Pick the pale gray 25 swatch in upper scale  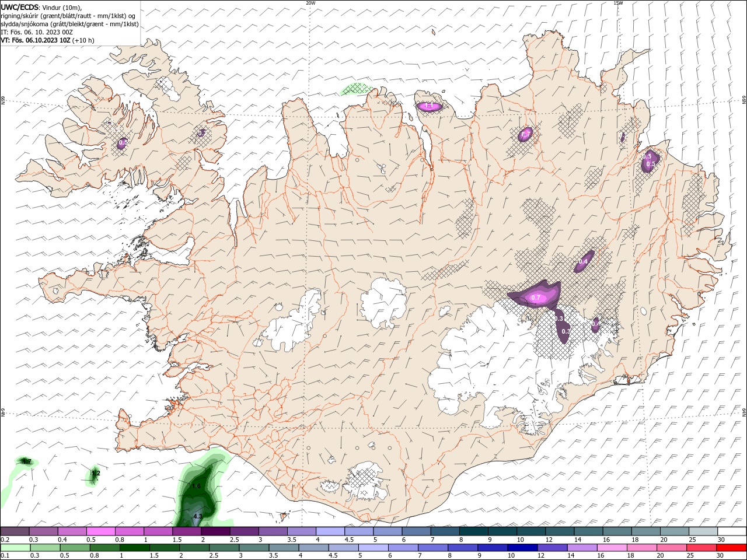tap(703, 531)
